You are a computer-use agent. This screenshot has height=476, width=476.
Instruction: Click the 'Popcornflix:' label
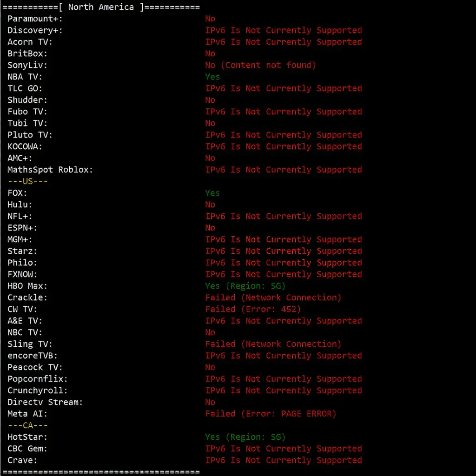pyautogui.click(x=37, y=379)
